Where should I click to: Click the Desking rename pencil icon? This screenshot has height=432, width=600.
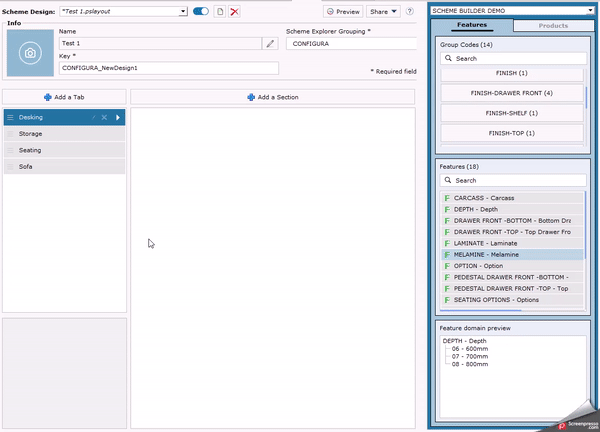93,117
